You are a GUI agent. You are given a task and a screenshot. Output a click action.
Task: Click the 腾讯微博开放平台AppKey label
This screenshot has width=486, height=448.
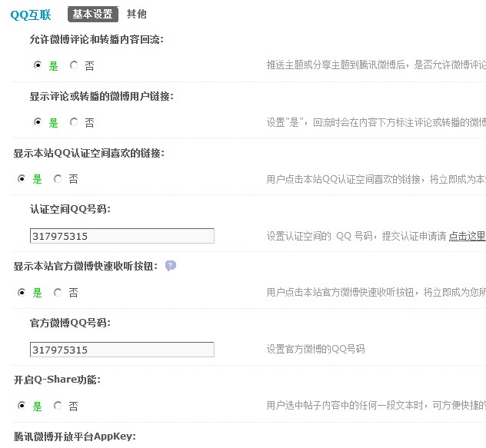75,436
